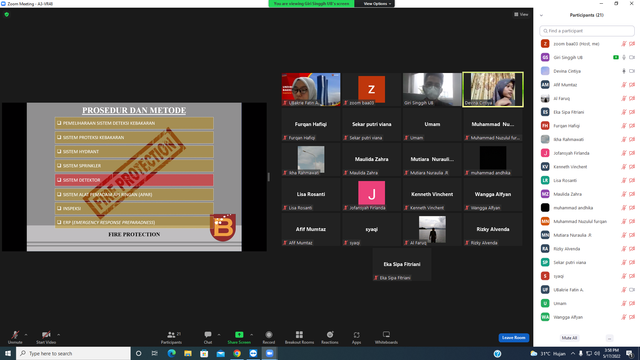The height and width of the screenshot is (360, 640).
Task: Click the Record icon
Action: (269, 335)
